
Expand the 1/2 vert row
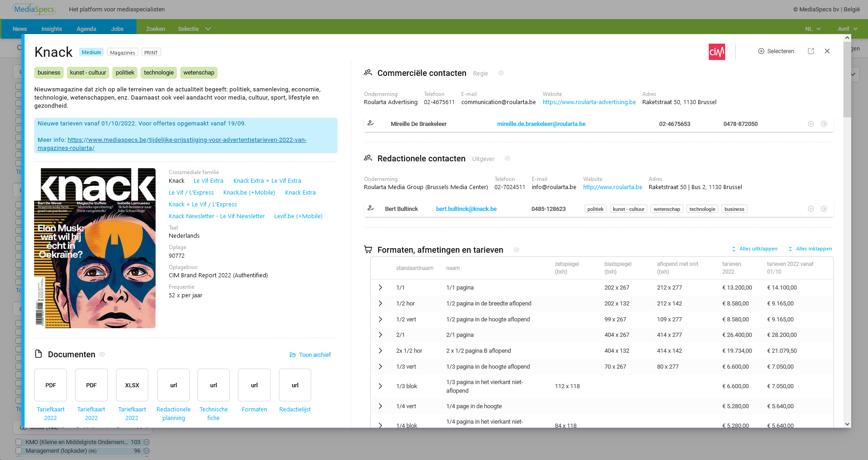[380, 320]
